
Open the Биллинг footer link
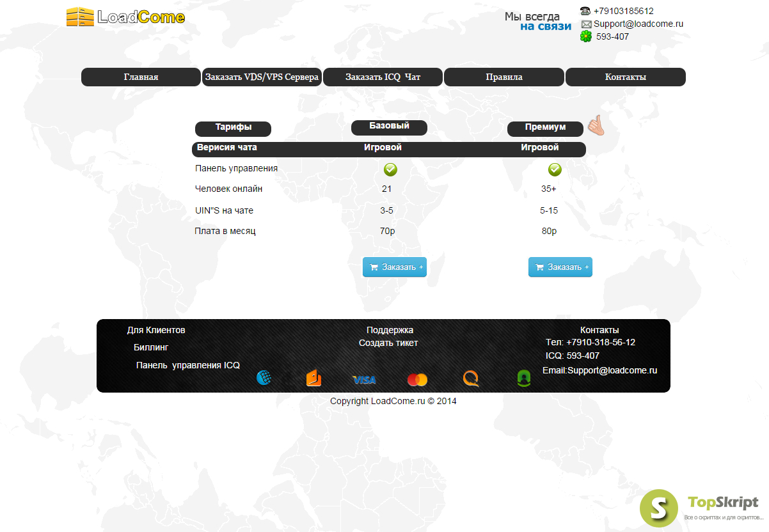pyautogui.click(x=151, y=348)
